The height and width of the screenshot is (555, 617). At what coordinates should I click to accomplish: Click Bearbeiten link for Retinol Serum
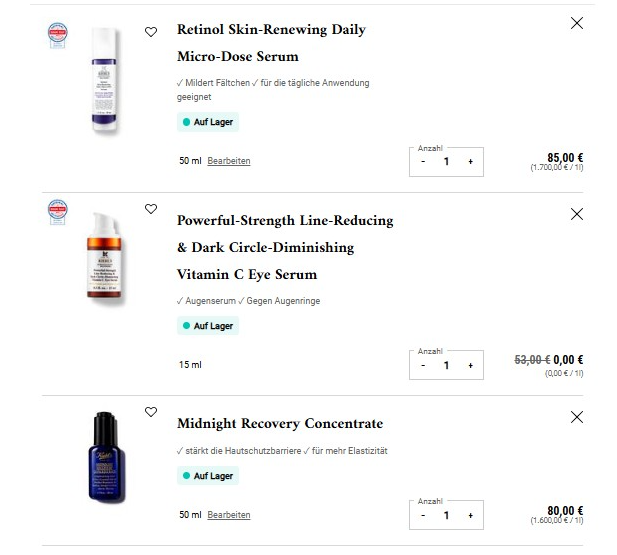[x=229, y=161]
